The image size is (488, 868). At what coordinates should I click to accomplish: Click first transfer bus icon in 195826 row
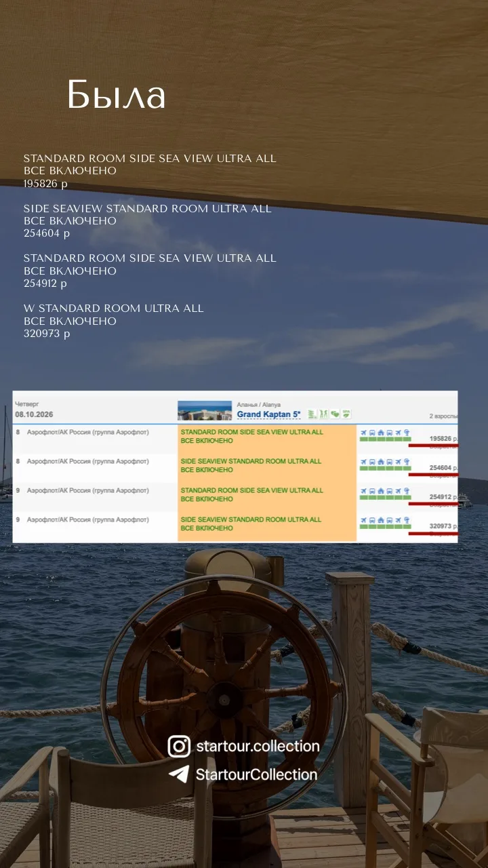pyautogui.click(x=372, y=433)
